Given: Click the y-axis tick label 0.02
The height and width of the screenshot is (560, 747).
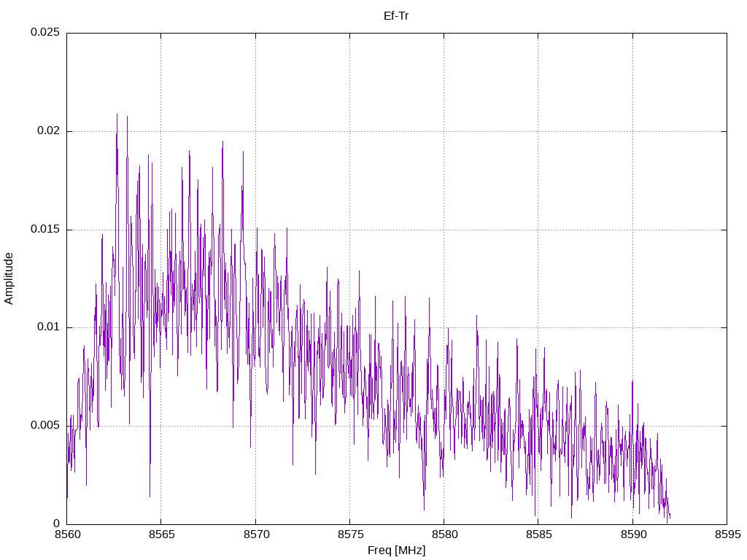Looking at the screenshot, I should coord(49,131).
